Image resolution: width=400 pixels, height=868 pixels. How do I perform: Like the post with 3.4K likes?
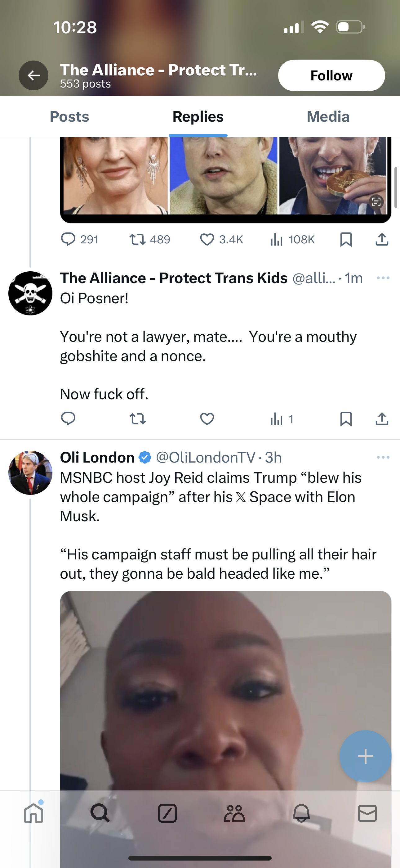pyautogui.click(x=207, y=240)
